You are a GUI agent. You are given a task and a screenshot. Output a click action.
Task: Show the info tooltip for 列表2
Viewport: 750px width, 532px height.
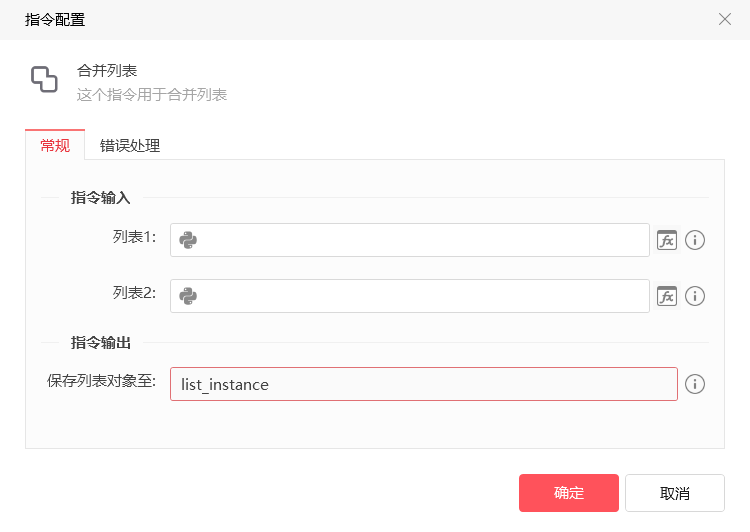(x=695, y=296)
